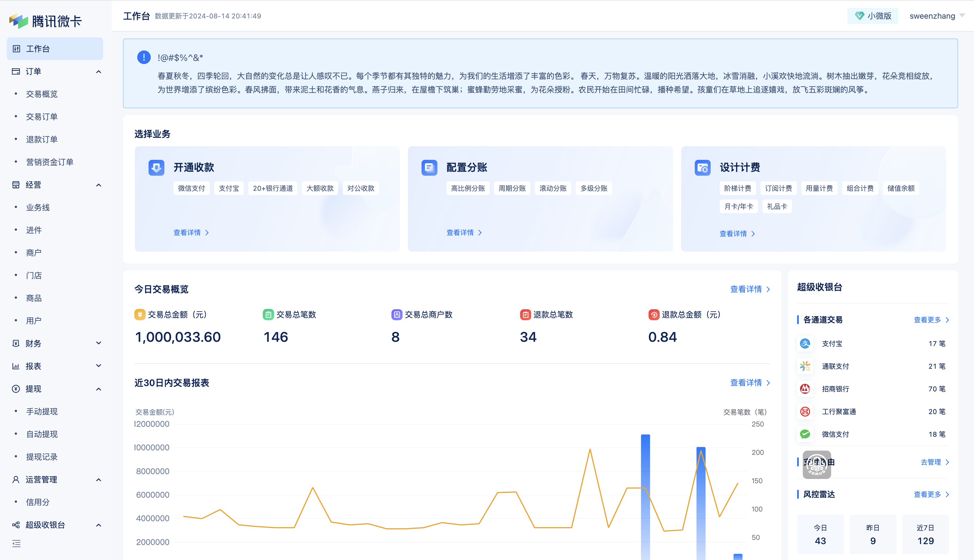Open 查看详情 for 今日交易概览
This screenshot has height=560, width=974.
(750, 289)
